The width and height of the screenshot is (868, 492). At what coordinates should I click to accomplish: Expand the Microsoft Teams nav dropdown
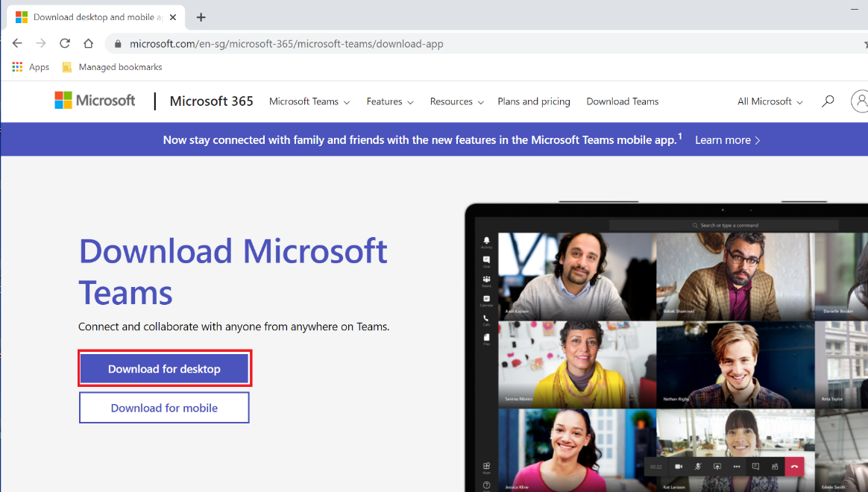(x=309, y=102)
